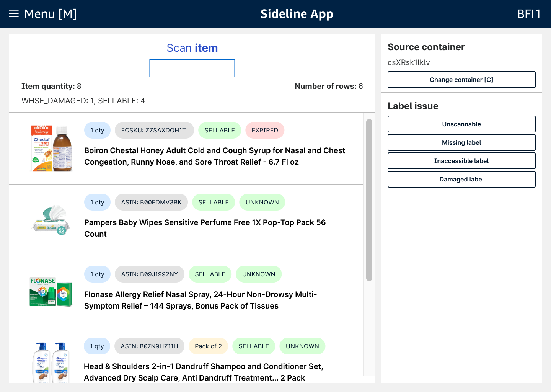
Task: Click the Source container heading
Action: click(x=426, y=47)
